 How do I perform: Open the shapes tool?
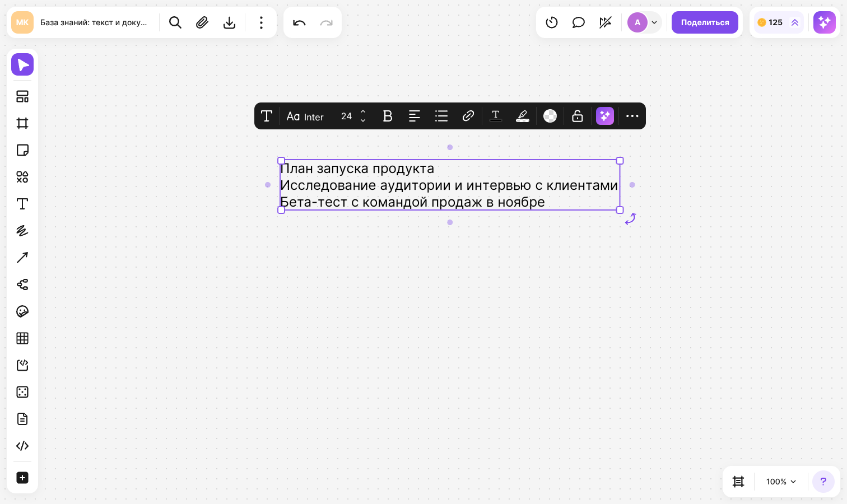(x=22, y=177)
